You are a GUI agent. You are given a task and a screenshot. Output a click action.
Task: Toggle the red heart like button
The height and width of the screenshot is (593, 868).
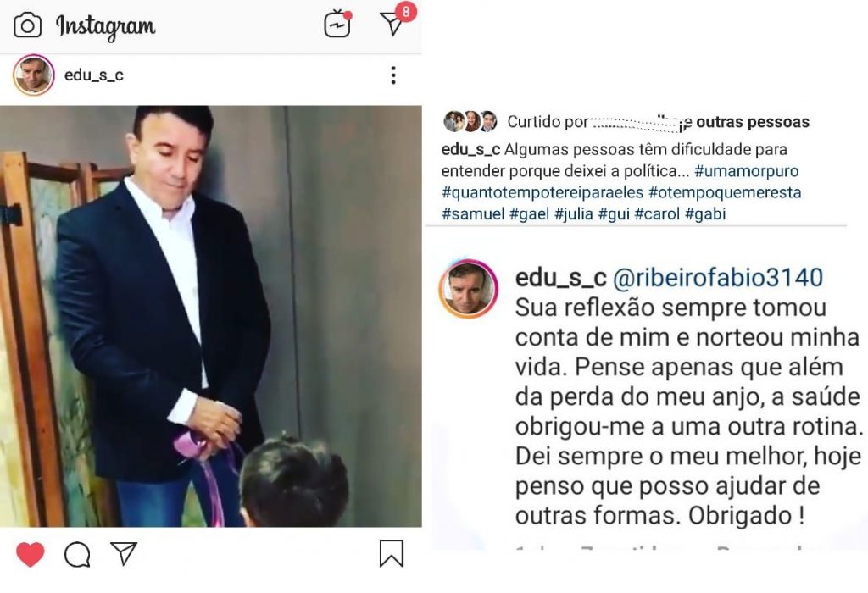tap(30, 554)
